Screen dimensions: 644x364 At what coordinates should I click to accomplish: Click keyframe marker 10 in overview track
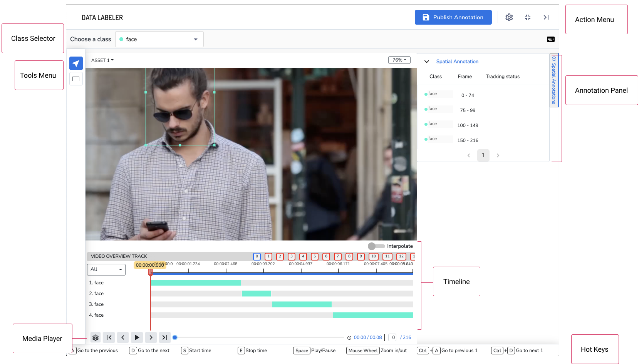[374, 256]
